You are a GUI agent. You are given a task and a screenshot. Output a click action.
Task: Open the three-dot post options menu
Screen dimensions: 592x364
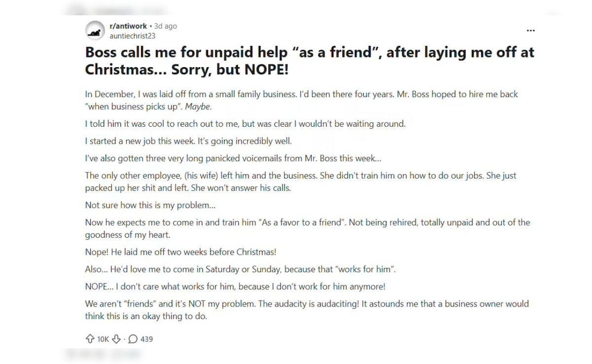530,31
